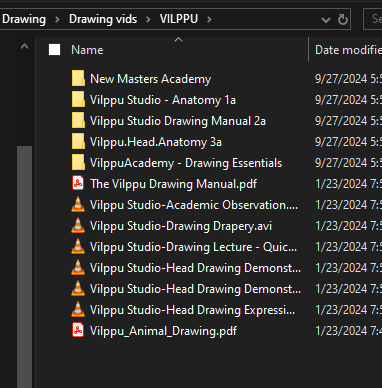Select Vilppu_Animal_Drawing.pdf file name
382x388 pixels.
coord(163,331)
